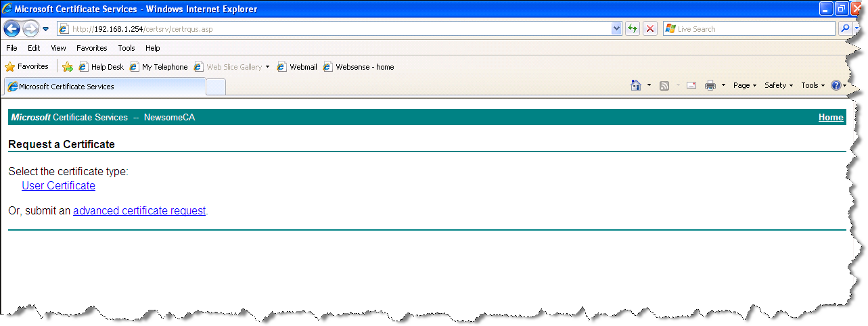This screenshot has width=868, height=326.
Task: Click the Add to Favorites Bar icon
Action: pos(68,67)
